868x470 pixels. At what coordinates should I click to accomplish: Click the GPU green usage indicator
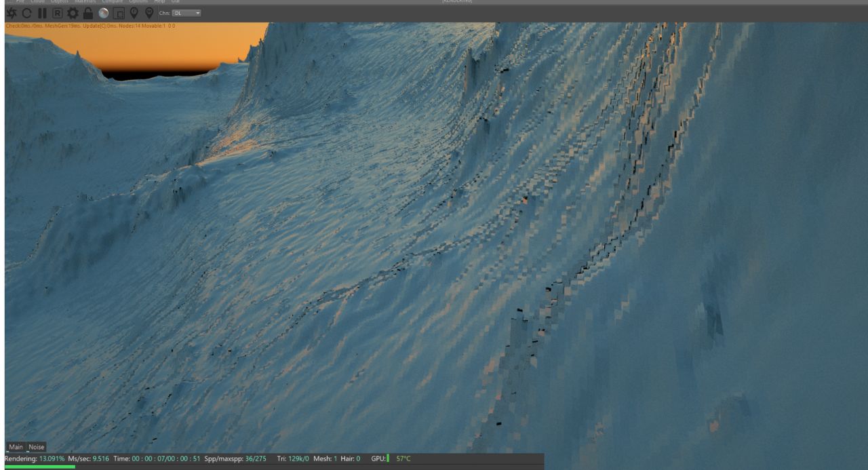[389, 459]
